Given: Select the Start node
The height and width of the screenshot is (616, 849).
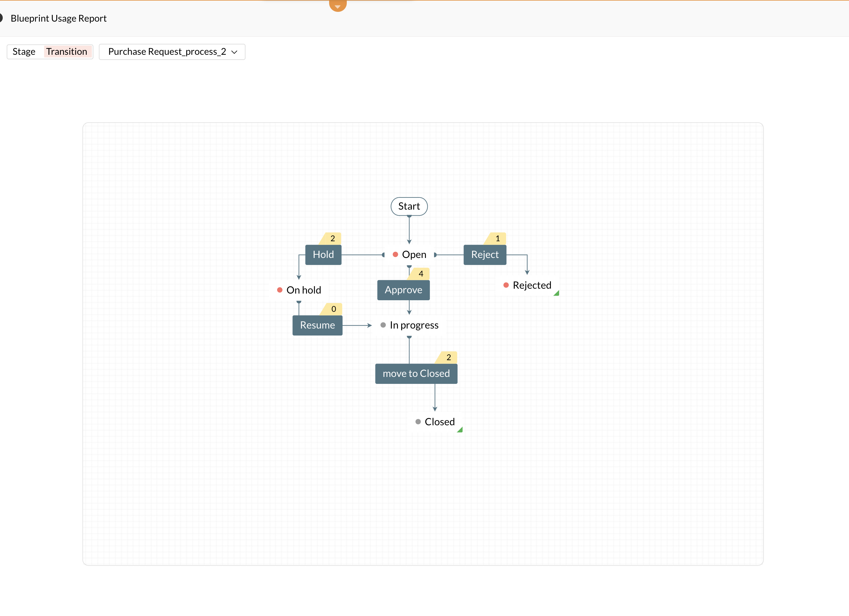Looking at the screenshot, I should [409, 206].
